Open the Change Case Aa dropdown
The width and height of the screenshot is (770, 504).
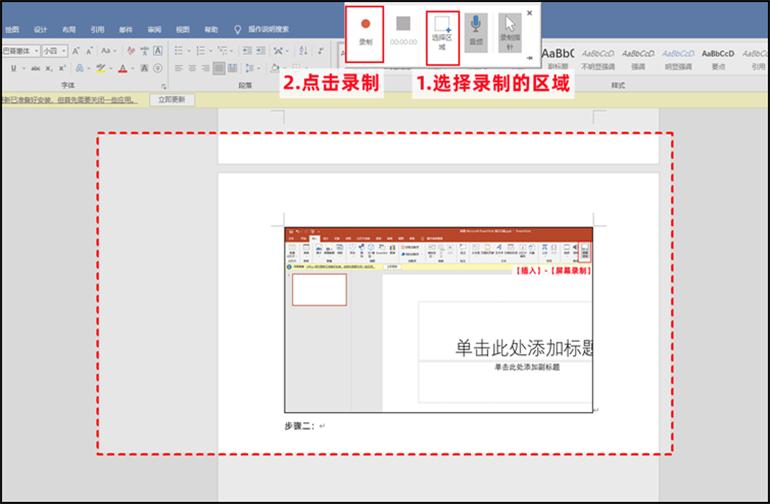tap(108, 51)
